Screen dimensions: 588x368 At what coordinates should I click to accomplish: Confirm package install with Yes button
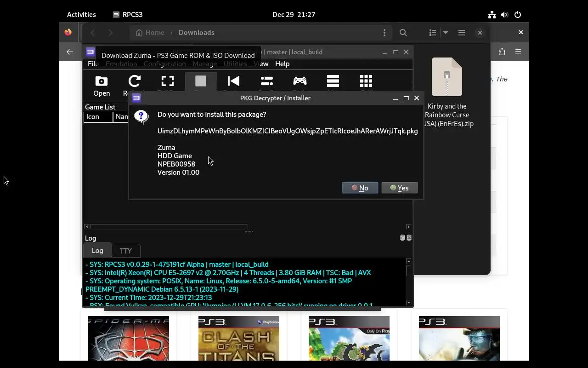coord(399,188)
